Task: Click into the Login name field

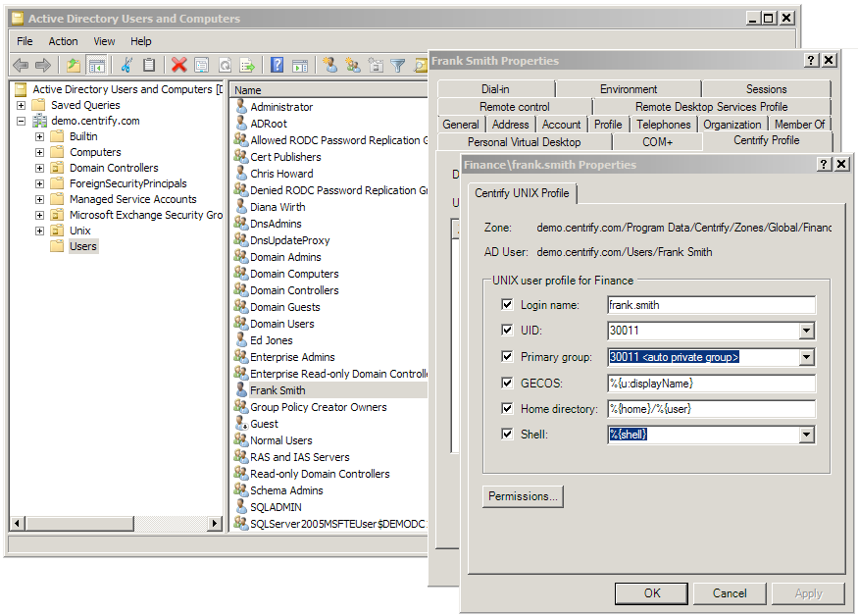Action: (711, 305)
